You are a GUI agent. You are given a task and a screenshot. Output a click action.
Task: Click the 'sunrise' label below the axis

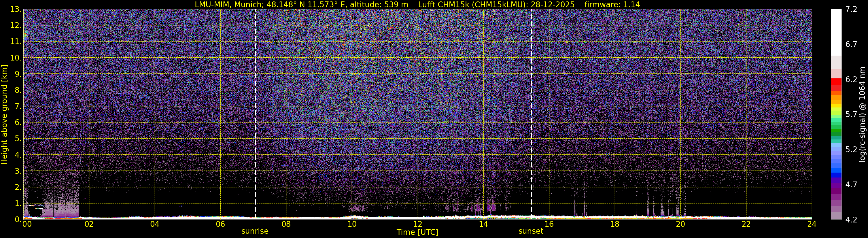[255, 231]
